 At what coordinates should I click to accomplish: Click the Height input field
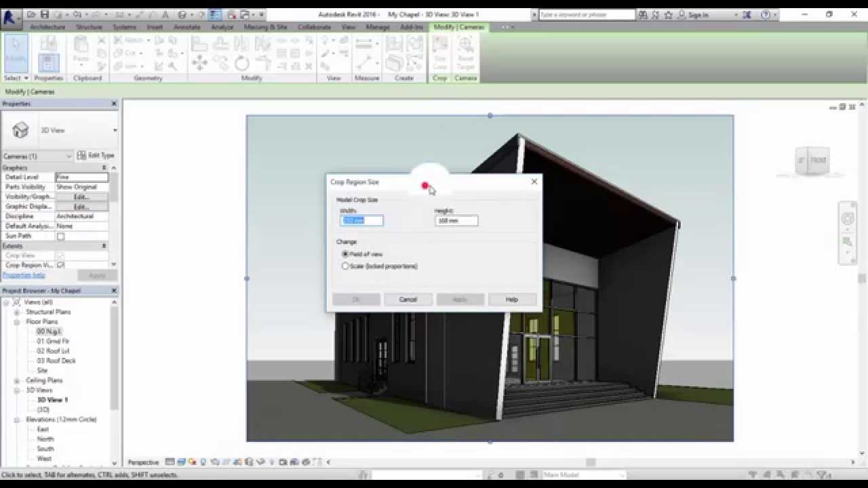click(x=456, y=220)
